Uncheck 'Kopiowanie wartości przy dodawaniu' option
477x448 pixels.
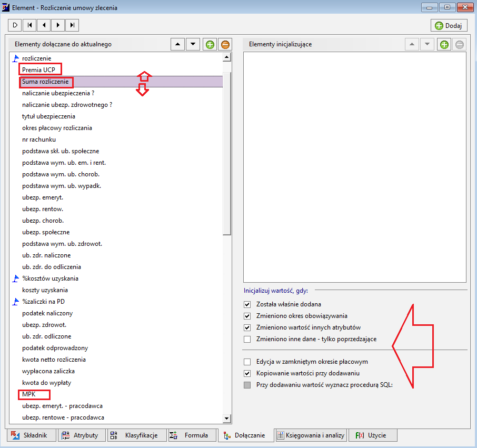click(x=247, y=373)
